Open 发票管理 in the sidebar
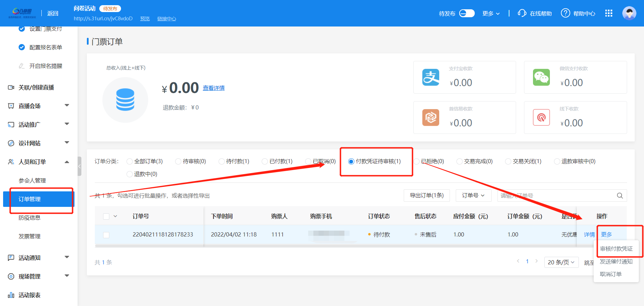The height and width of the screenshot is (306, 644). [x=29, y=236]
